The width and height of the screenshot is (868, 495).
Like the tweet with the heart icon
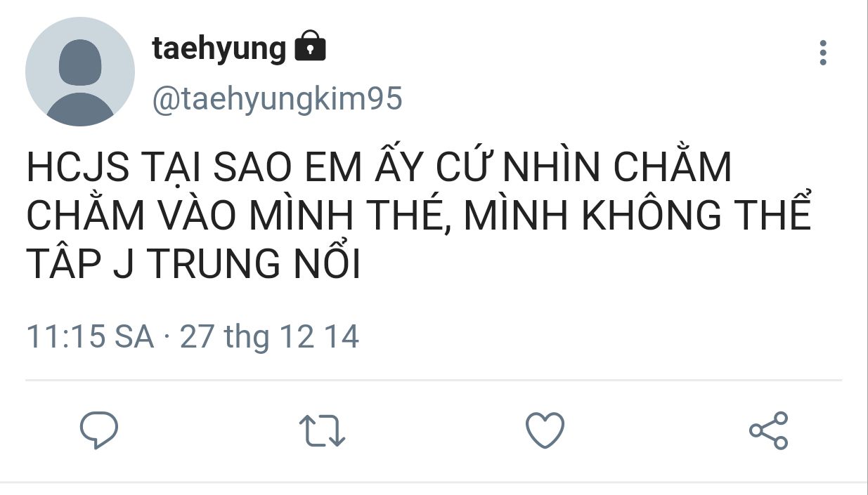545,430
